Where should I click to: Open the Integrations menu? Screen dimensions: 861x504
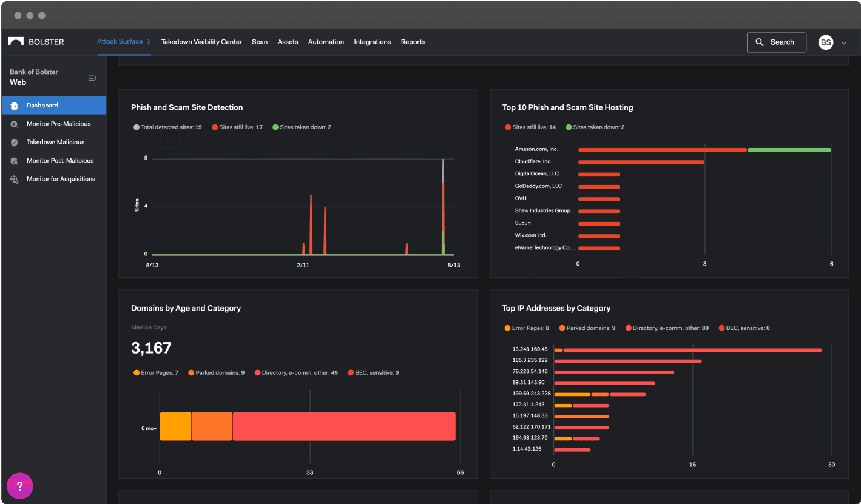coord(373,42)
